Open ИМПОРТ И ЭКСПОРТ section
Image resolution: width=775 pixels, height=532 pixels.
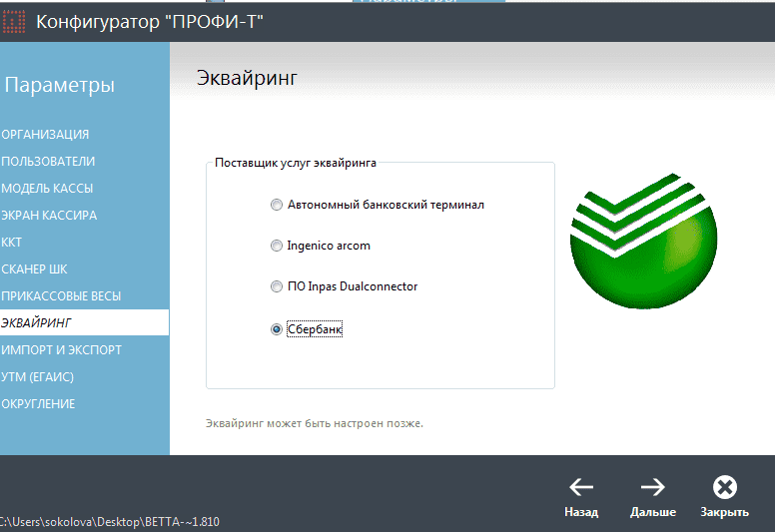pyautogui.click(x=61, y=349)
